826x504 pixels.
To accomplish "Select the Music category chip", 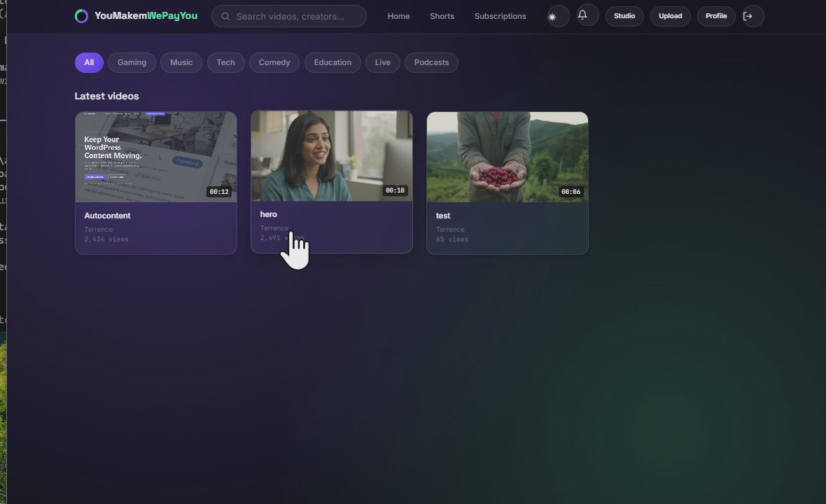I will [x=181, y=63].
